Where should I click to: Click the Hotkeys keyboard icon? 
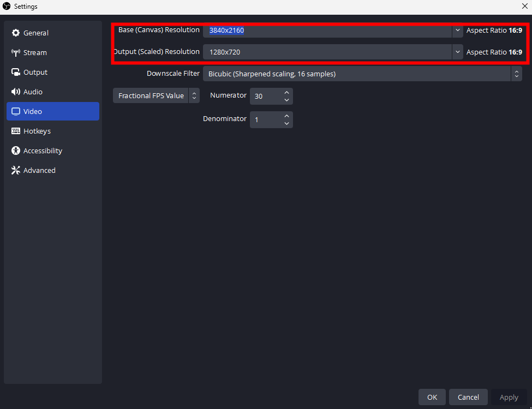[16, 131]
